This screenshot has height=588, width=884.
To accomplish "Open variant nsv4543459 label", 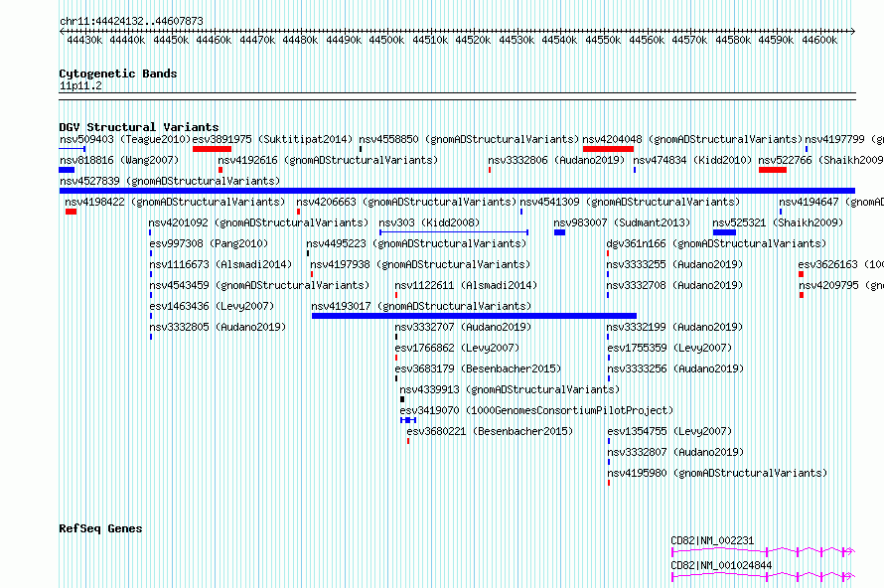I will pos(259,285).
